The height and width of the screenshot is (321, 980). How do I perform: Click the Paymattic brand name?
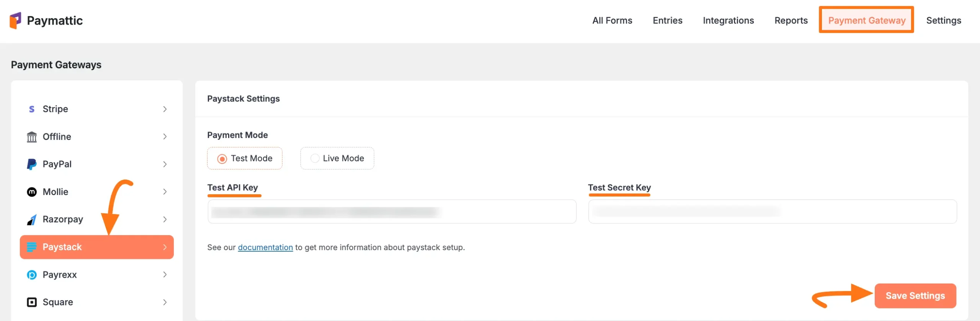[x=55, y=20]
